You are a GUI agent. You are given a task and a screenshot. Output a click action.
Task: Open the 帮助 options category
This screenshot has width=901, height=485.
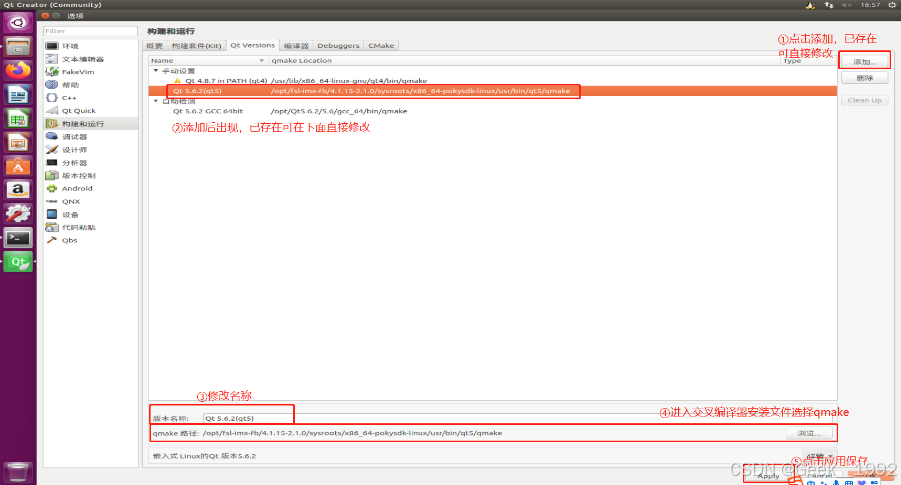(x=91, y=85)
